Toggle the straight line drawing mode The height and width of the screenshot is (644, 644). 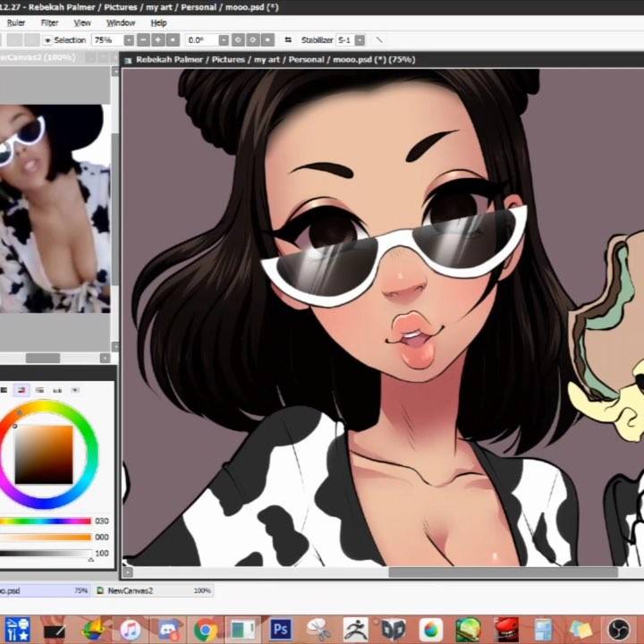[379, 40]
